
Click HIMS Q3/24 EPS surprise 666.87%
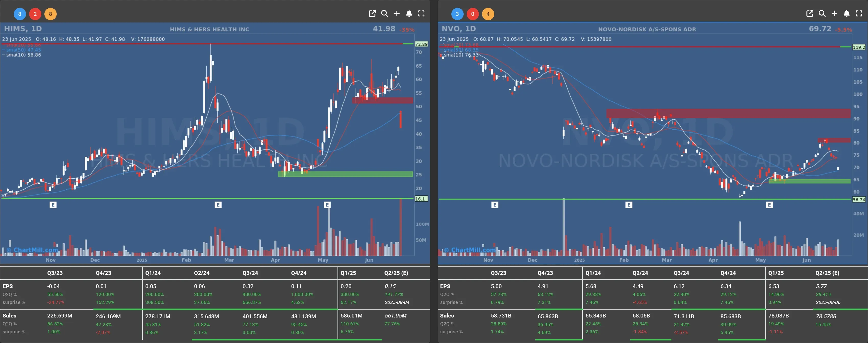[x=252, y=302]
